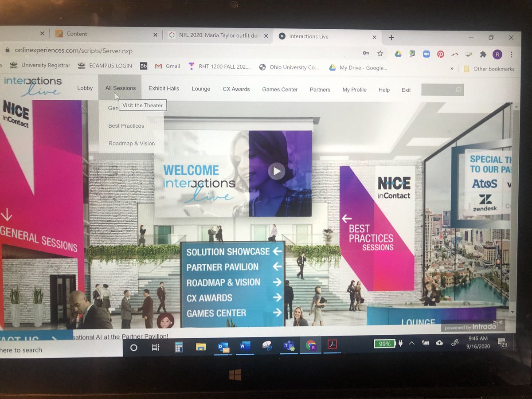Open the Blackboard Bb bookmark
Viewport: 532px width, 399px height.
144,66
